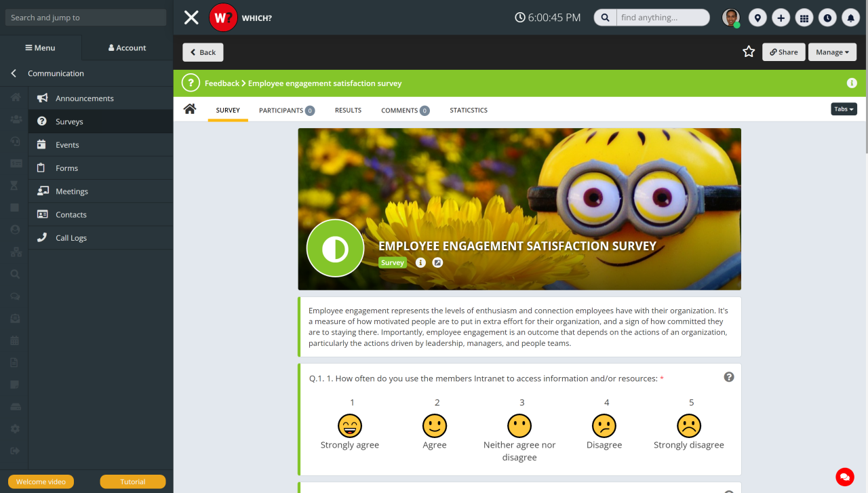Open the Tabs dropdown on the right
The image size is (868, 493).
844,109
